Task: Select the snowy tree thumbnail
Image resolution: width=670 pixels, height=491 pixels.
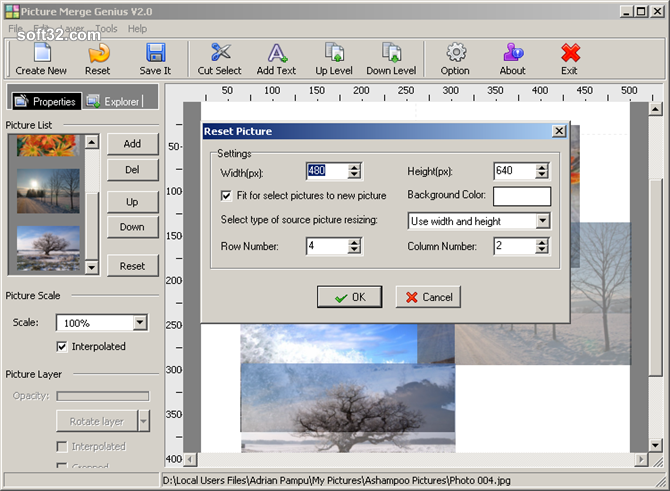Action: (x=48, y=248)
